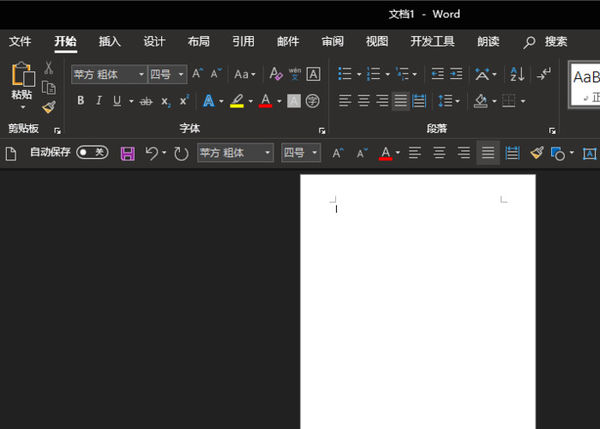Toggle Italic formatting
Viewport: 600px width, 429px height.
[99, 101]
